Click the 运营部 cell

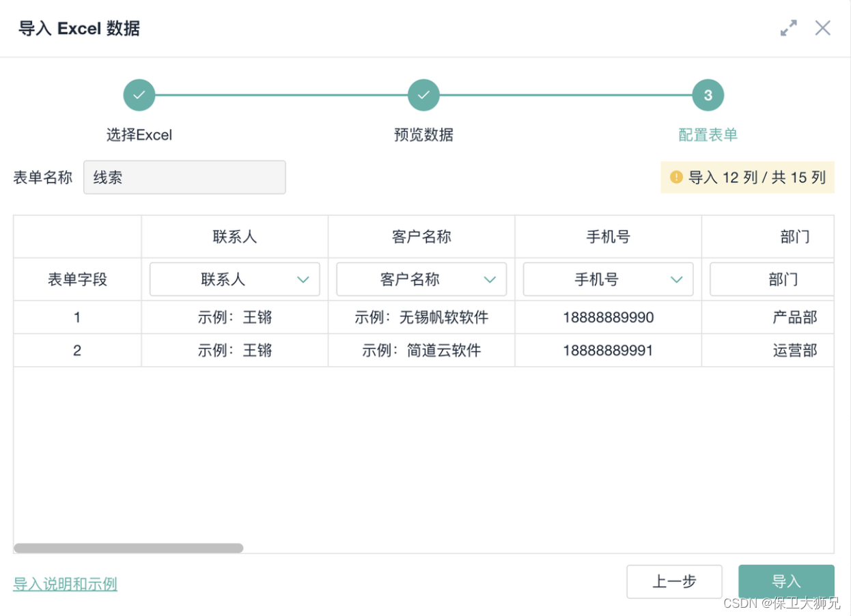pos(768,350)
